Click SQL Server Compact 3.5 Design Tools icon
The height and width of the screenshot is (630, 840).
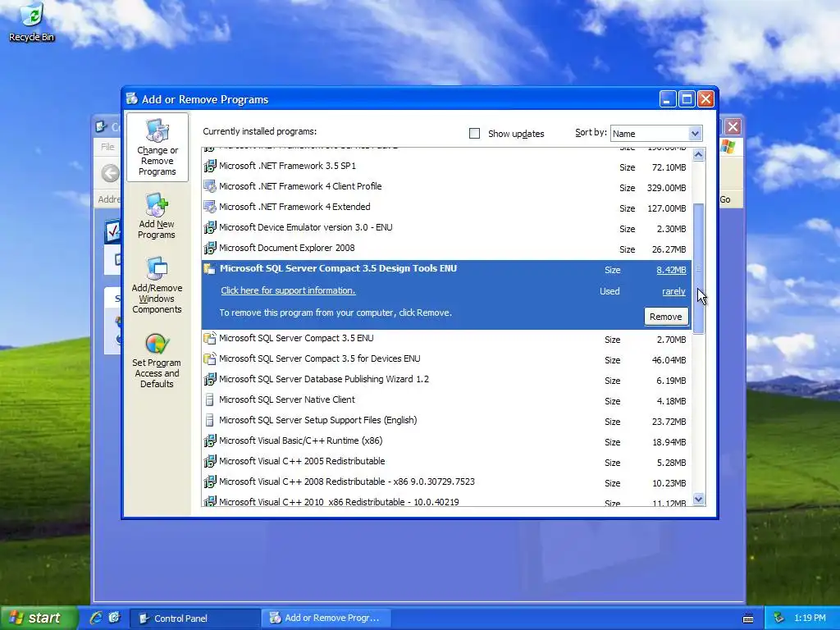(x=210, y=269)
